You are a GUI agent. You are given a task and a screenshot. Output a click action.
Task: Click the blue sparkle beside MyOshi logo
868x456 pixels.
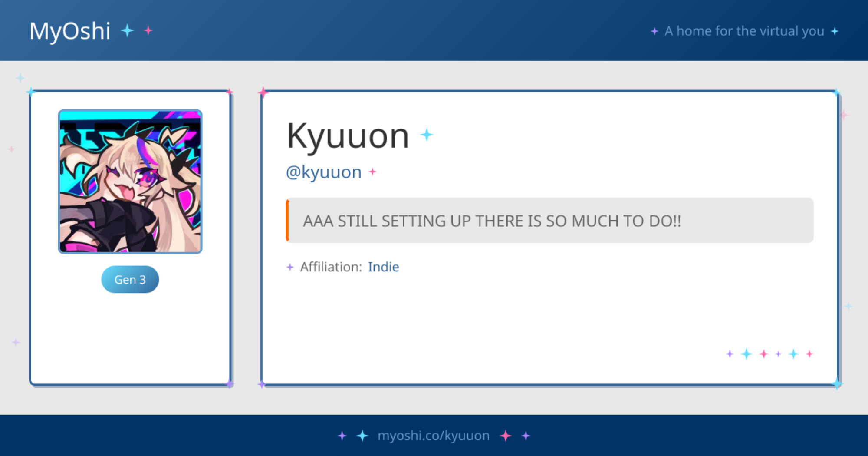tap(127, 30)
